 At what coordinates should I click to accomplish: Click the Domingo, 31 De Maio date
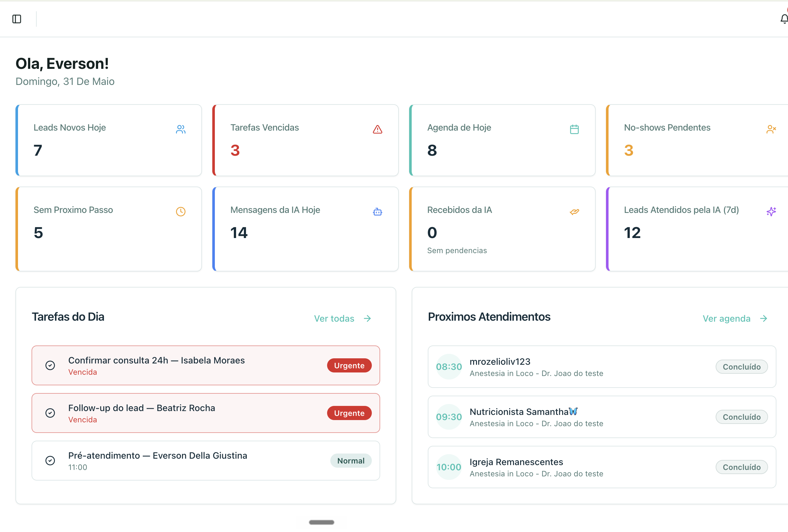click(65, 81)
